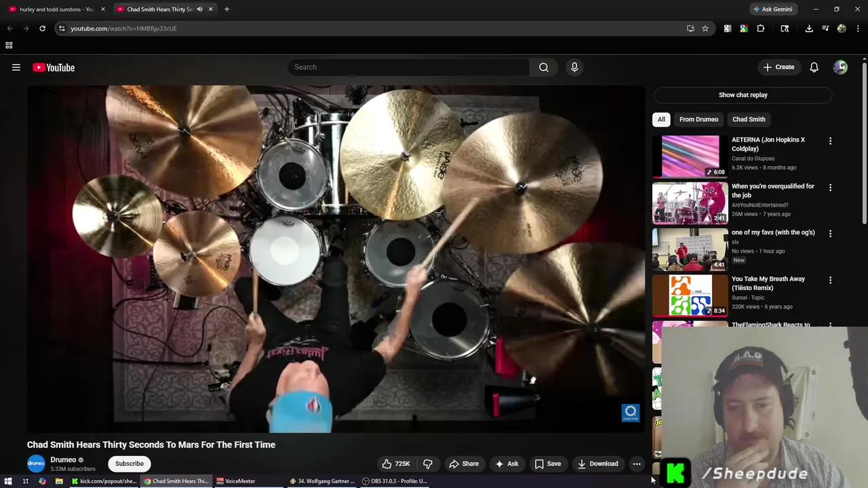
Task: Open the Chrome three-dot menu
Action: [858, 28]
